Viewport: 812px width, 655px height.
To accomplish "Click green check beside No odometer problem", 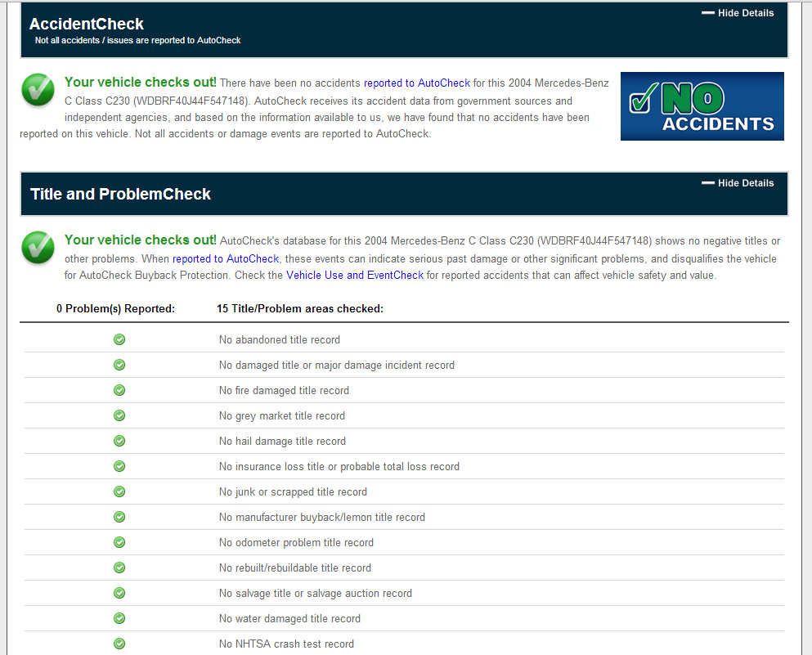I will tap(119, 543).
